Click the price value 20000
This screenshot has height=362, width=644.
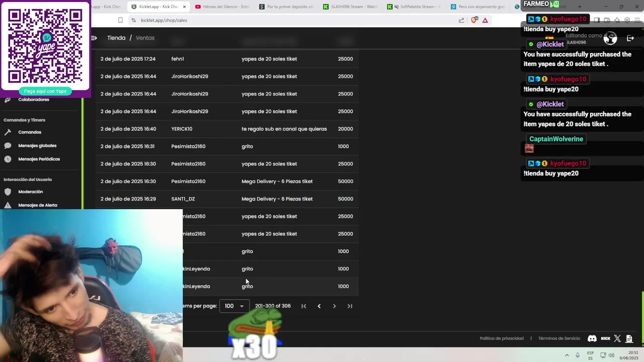tap(345, 129)
